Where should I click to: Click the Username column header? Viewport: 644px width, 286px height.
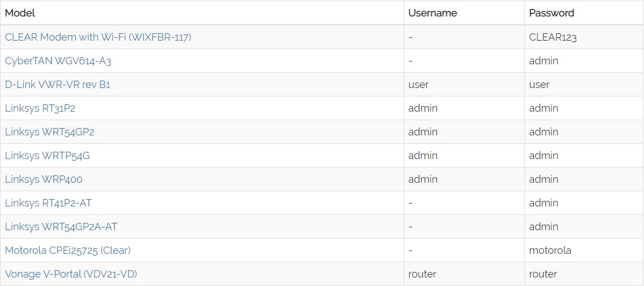point(432,13)
